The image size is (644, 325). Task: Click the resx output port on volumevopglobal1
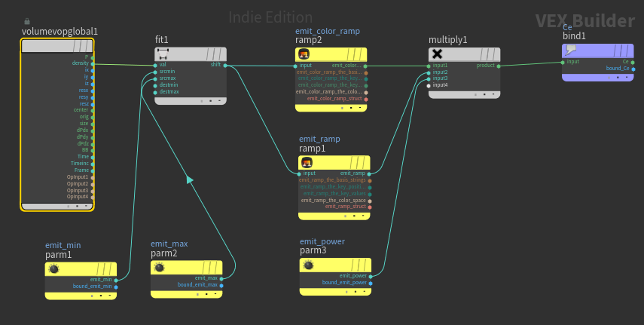93,90
